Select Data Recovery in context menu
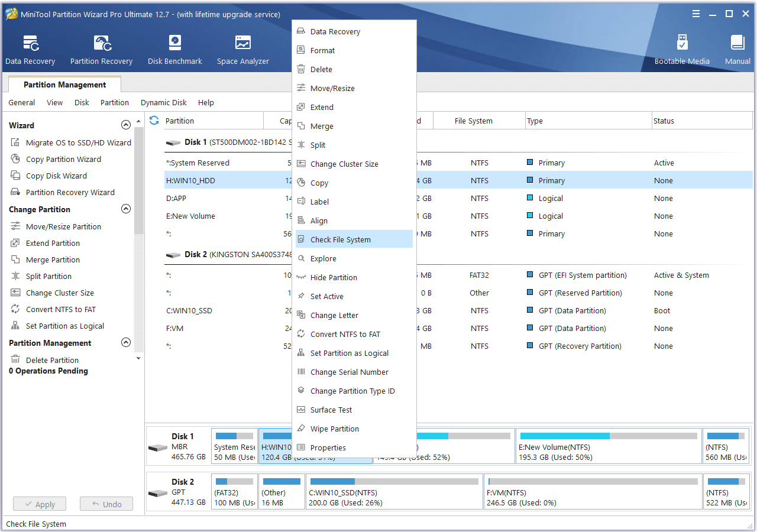This screenshot has width=757, height=532. [354, 32]
